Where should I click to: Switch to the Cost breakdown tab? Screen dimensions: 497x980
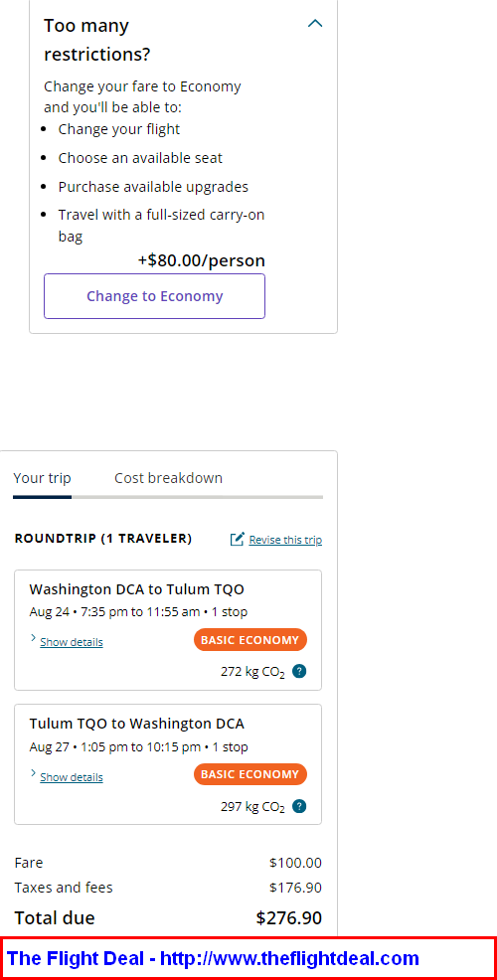coord(168,478)
